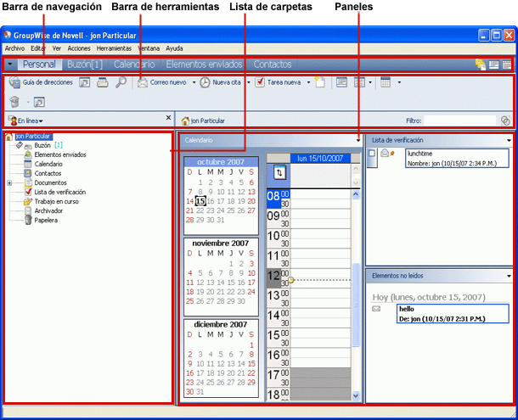Create a message with Correo nuevo
518x420 pixels.
[x=162, y=82]
